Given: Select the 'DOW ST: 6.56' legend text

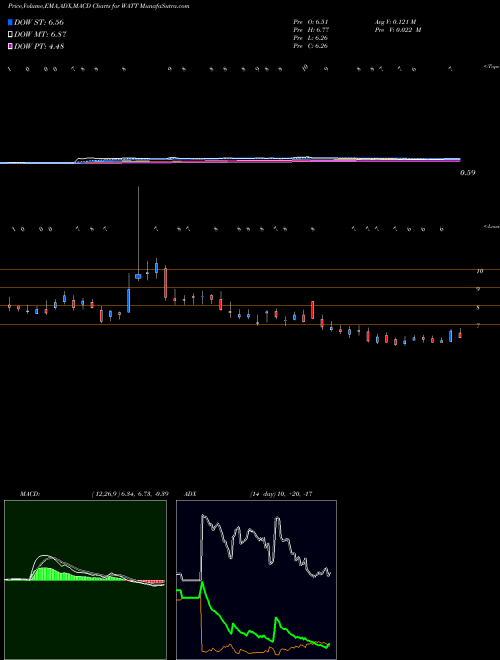Looking at the screenshot, I should [x=39, y=22].
